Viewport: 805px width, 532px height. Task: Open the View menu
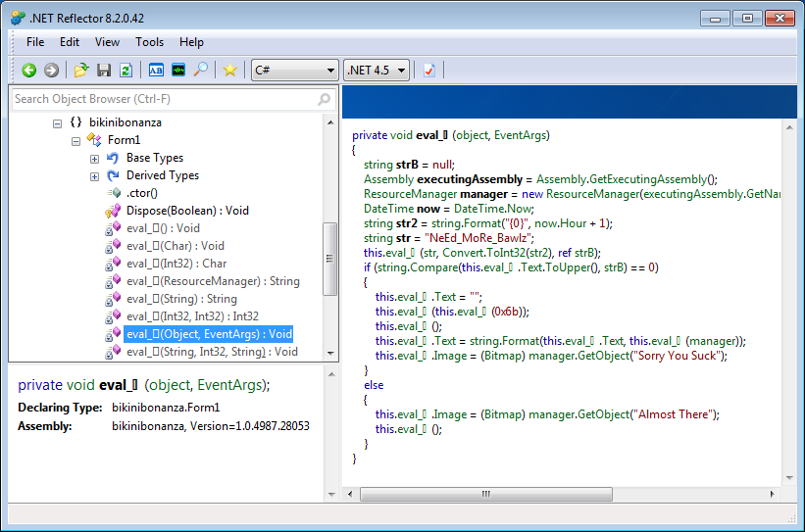pyautogui.click(x=107, y=42)
